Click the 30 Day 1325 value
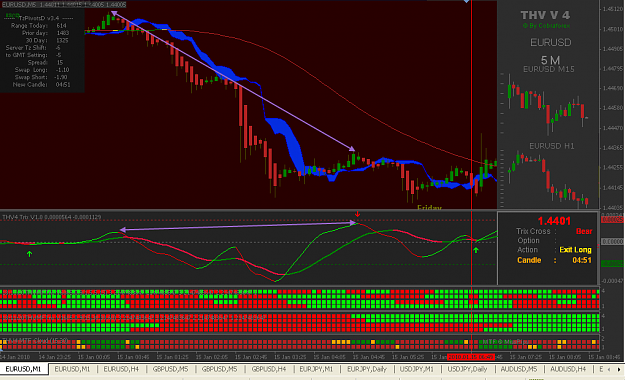 coord(62,40)
